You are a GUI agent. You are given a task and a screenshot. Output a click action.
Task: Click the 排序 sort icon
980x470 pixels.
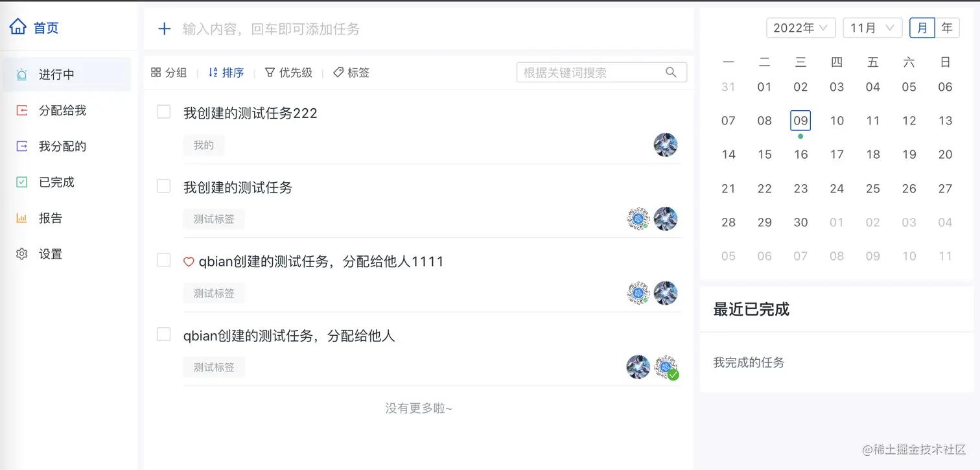[x=213, y=73]
